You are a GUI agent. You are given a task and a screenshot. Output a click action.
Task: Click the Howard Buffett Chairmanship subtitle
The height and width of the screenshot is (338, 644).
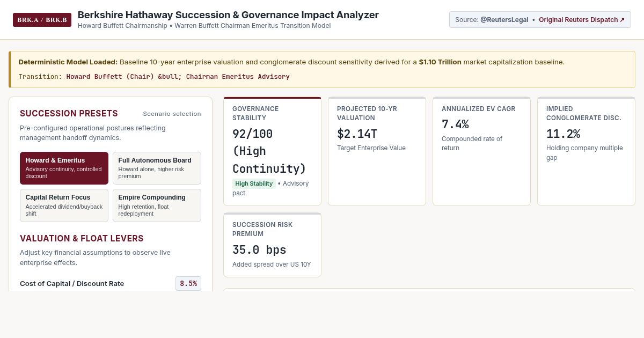tap(204, 26)
